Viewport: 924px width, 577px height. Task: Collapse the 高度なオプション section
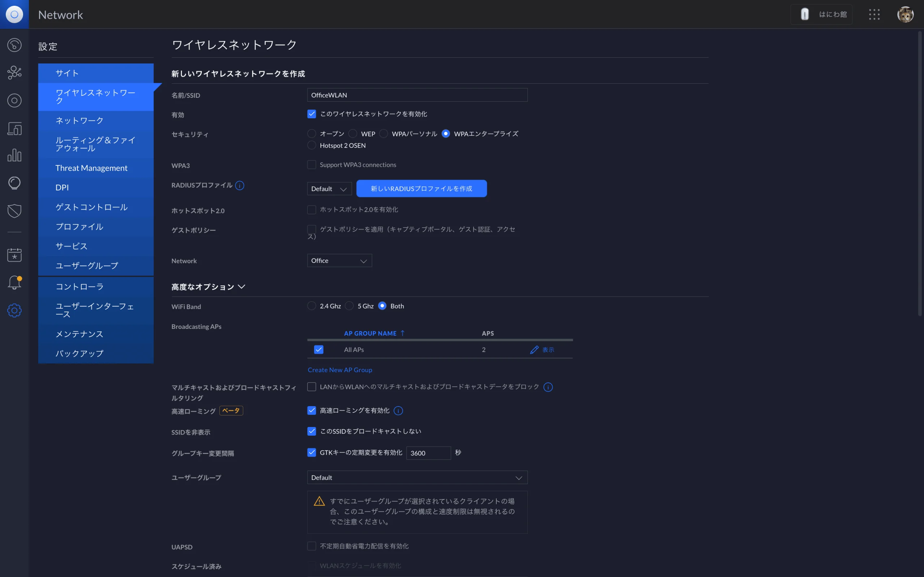pyautogui.click(x=208, y=287)
